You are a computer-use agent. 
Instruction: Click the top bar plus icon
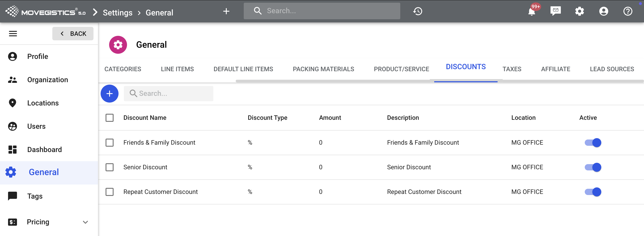coord(226,11)
